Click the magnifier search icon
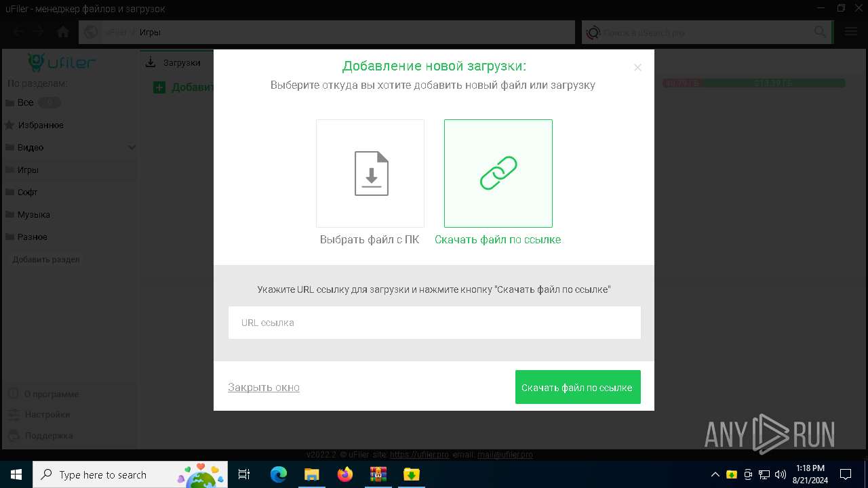The width and height of the screenshot is (868, 488). [820, 32]
